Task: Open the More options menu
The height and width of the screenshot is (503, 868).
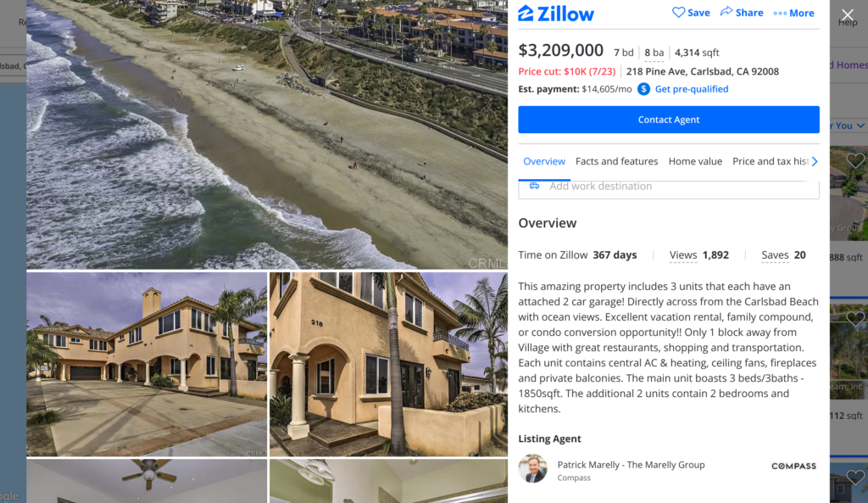Action: tap(793, 13)
